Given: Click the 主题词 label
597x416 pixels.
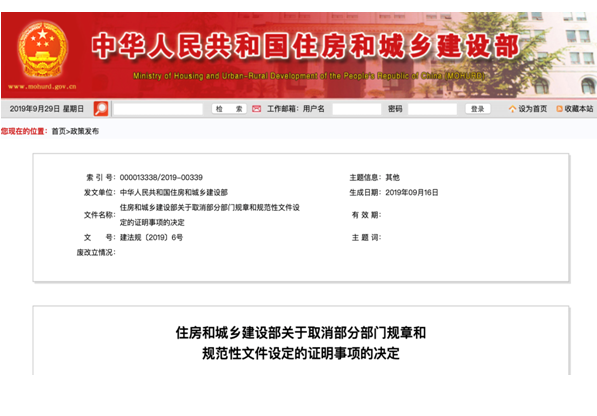Looking at the screenshot, I should [366, 237].
